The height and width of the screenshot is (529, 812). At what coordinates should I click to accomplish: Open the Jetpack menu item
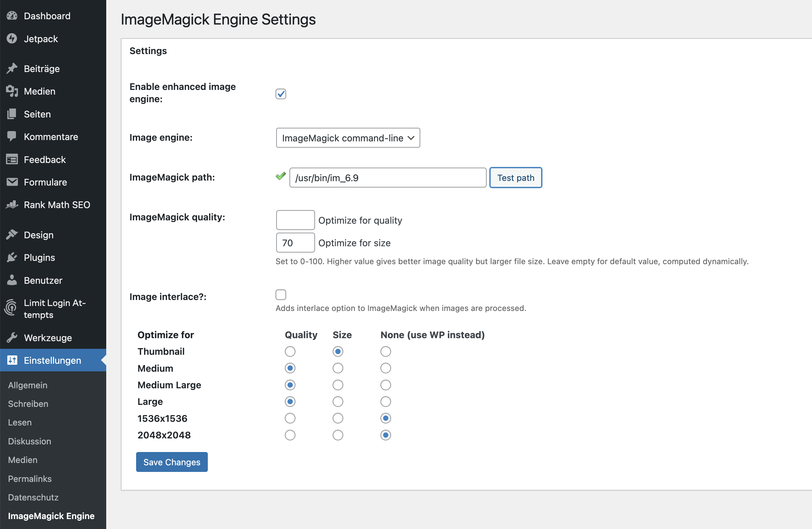[x=53, y=38]
